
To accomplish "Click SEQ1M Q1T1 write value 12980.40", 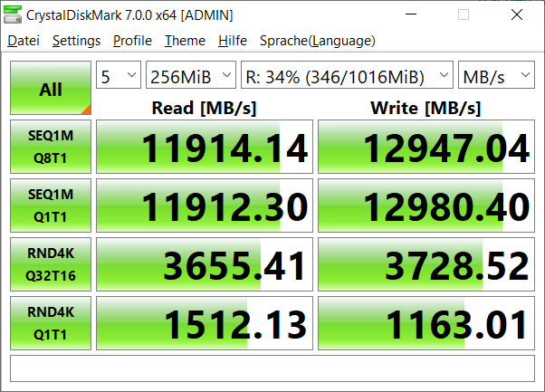I will 426,206.
